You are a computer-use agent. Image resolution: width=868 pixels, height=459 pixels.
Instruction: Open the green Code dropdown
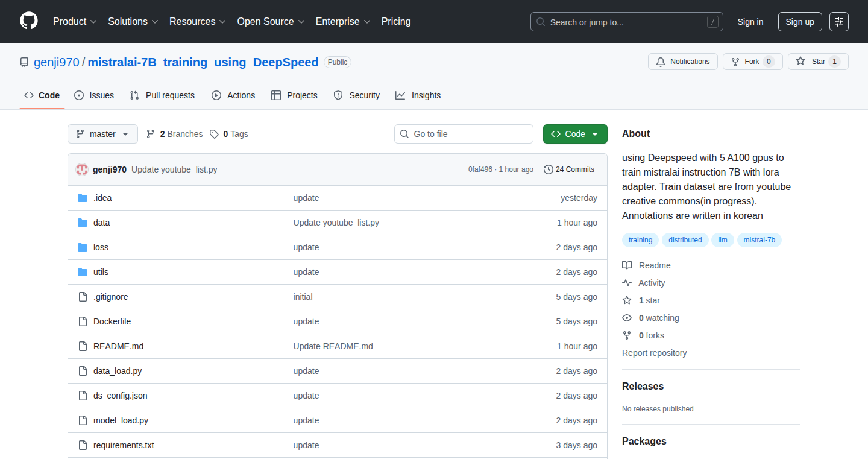575,134
